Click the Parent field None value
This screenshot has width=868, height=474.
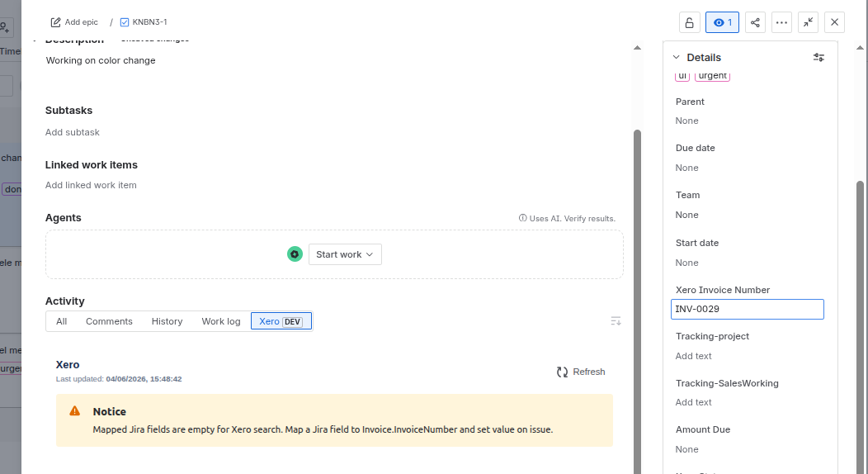pos(687,121)
